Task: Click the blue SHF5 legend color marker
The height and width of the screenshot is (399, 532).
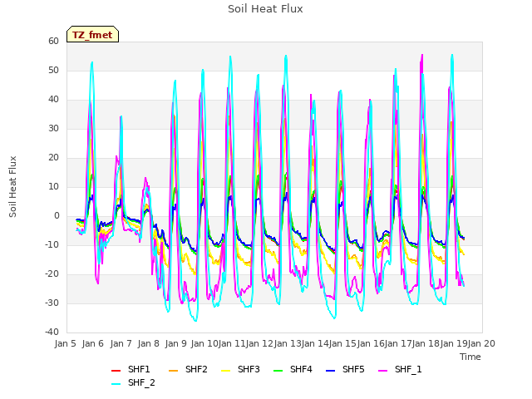Action: [x=331, y=371]
